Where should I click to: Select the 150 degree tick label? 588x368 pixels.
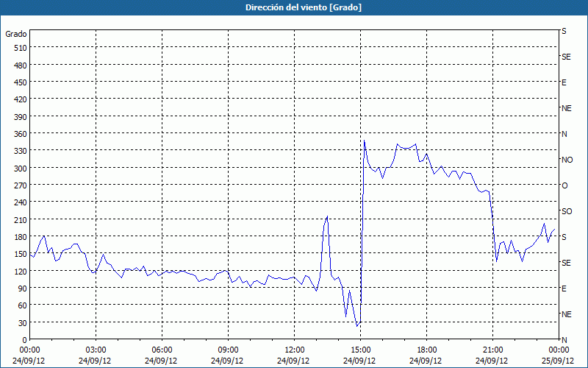tap(21, 254)
